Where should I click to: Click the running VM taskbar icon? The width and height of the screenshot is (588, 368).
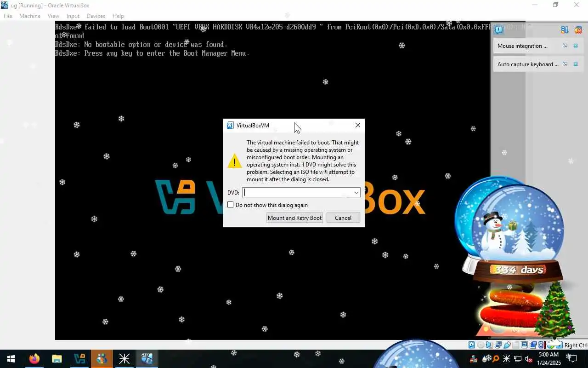point(147,359)
